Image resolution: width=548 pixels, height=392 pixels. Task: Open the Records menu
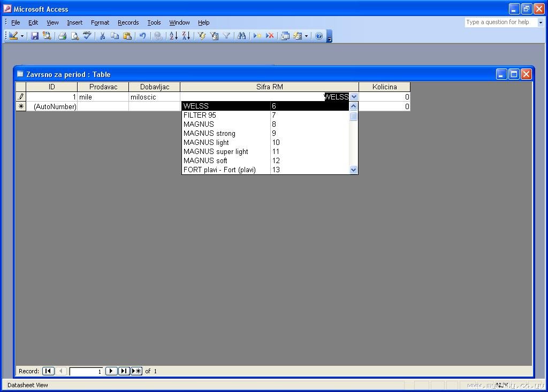tap(128, 22)
